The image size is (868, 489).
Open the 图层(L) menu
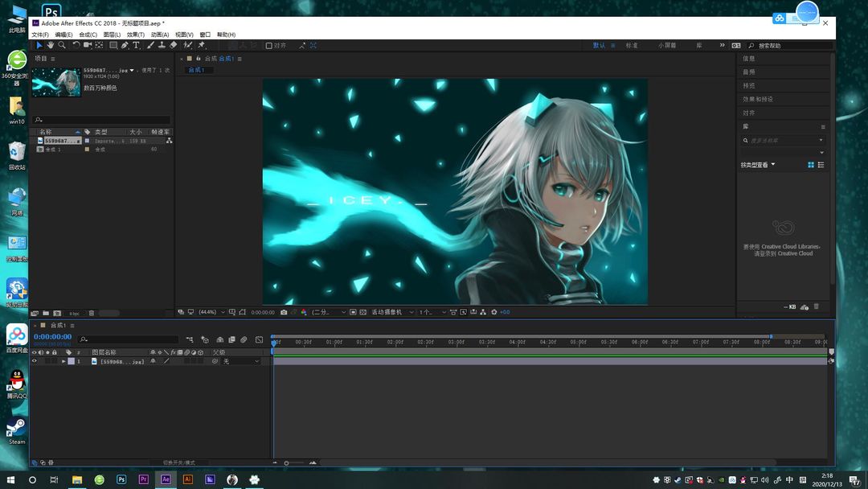(112, 35)
